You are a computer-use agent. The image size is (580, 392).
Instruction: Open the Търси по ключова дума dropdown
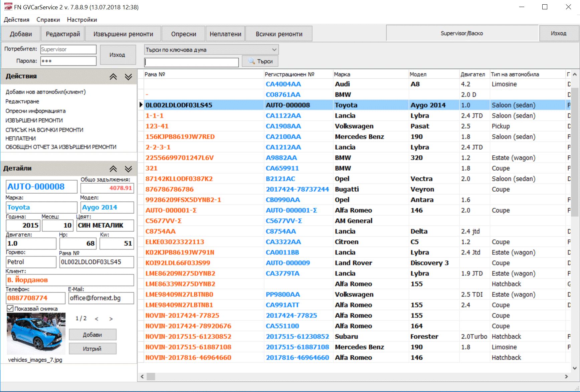click(x=211, y=50)
